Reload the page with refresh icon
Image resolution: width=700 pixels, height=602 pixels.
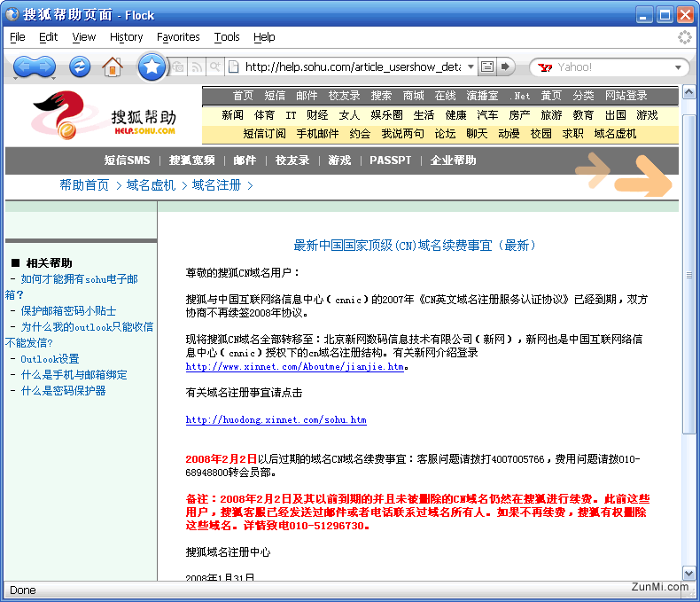point(80,66)
